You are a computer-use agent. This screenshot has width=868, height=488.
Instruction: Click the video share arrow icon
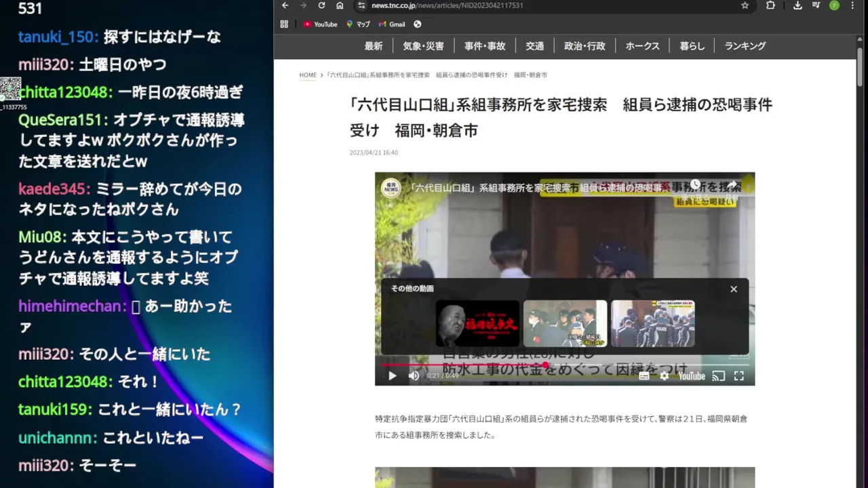(732, 184)
